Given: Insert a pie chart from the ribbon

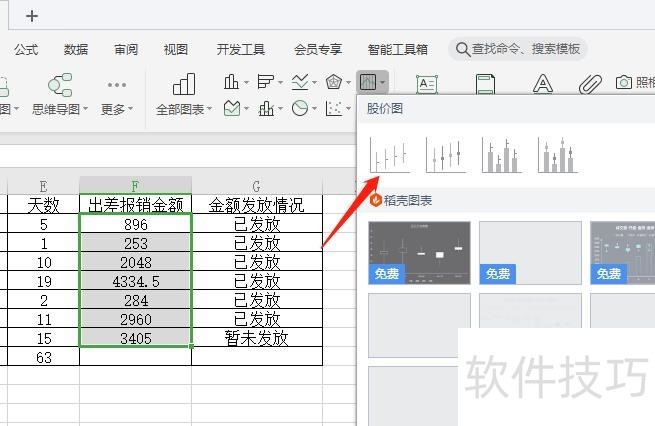Looking at the screenshot, I should 304,109.
